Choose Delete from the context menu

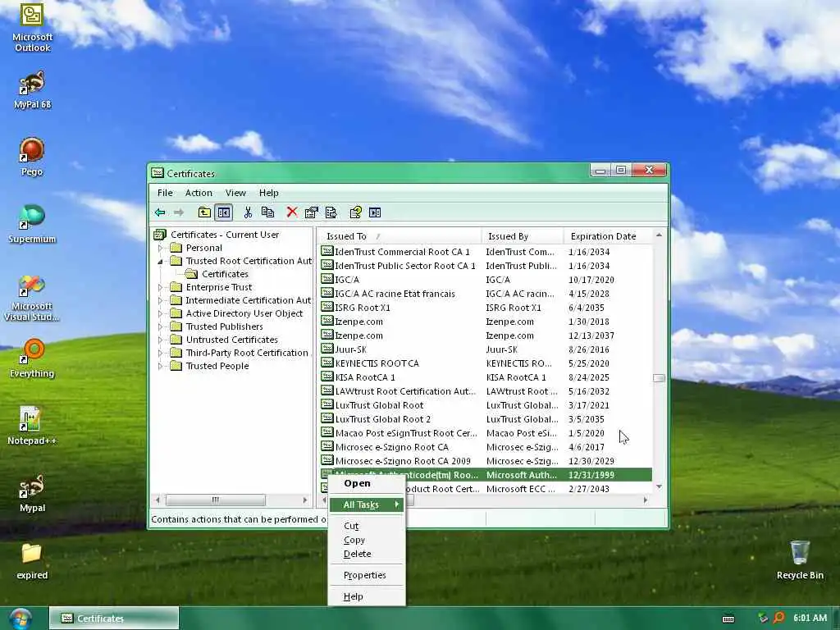367,554
